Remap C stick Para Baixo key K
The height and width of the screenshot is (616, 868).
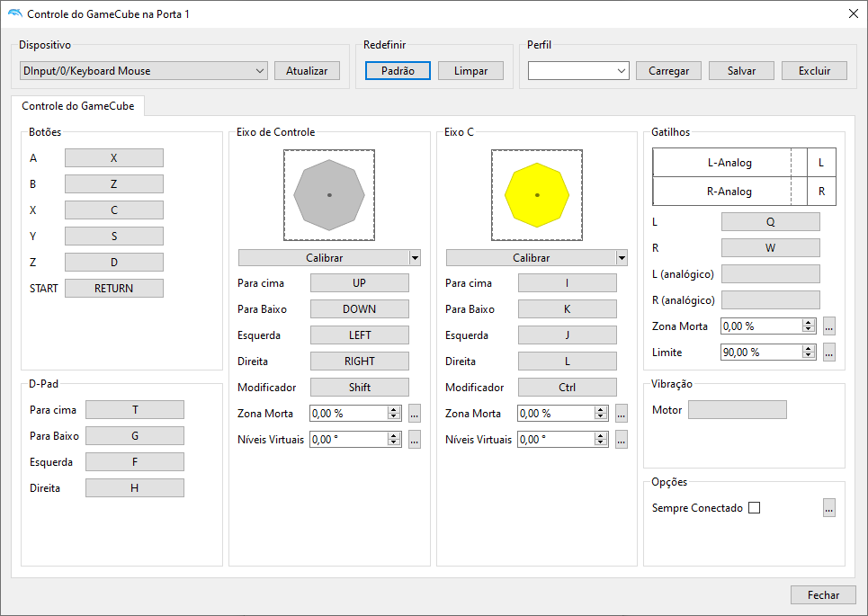pyautogui.click(x=567, y=308)
